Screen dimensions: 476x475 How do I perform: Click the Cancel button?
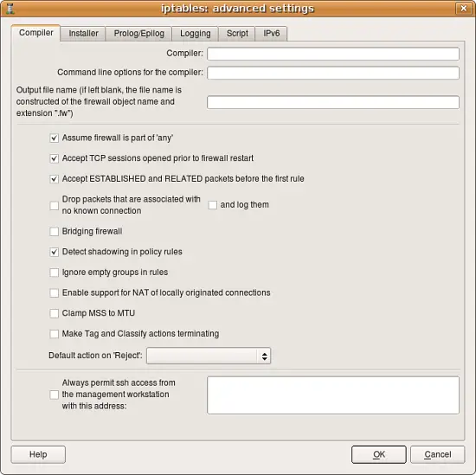437,454
